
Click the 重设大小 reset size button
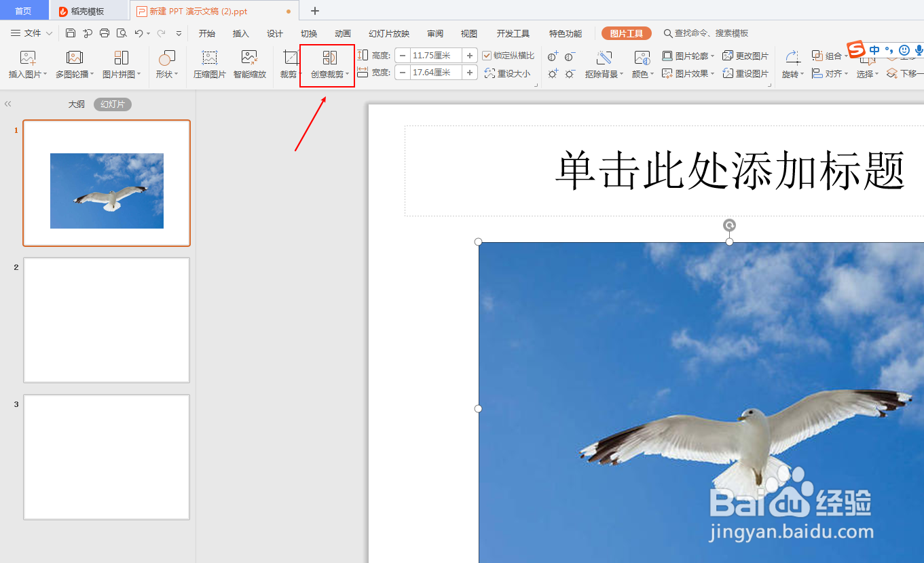coord(508,73)
